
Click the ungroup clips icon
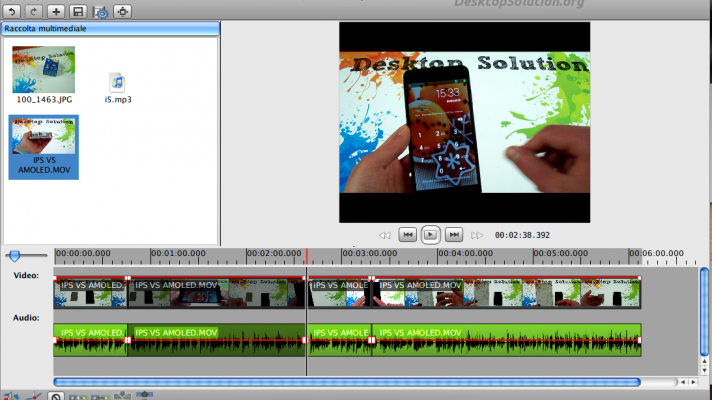tap(122, 396)
